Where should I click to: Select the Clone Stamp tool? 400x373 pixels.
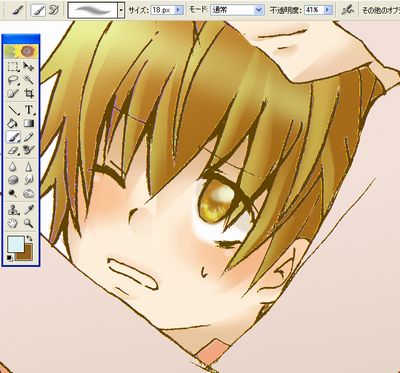pos(13,210)
